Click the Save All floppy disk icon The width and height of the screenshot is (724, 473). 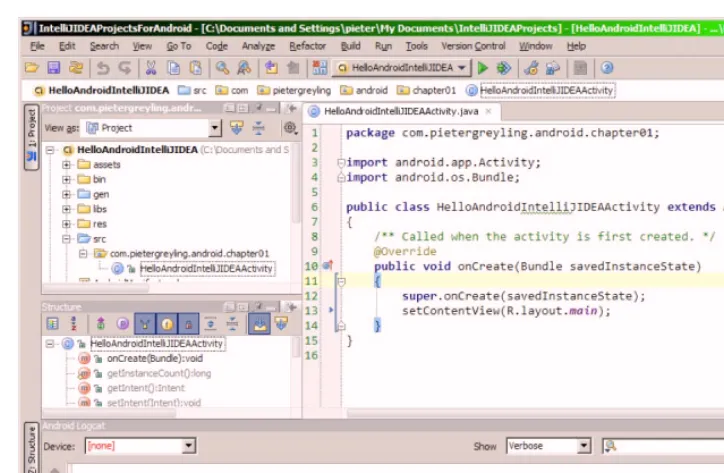click(54, 68)
